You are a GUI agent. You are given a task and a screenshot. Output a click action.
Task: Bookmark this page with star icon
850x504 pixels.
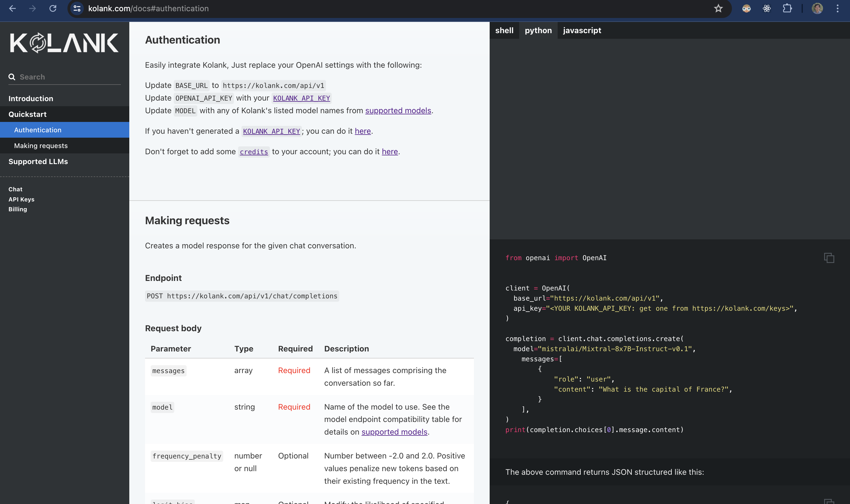coord(718,8)
